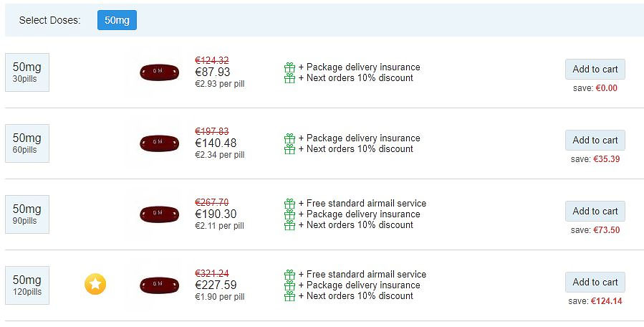Click gift icon beside Free airmail in 90 pills row
Image resolution: width=644 pixels, height=327 pixels.
tap(289, 204)
